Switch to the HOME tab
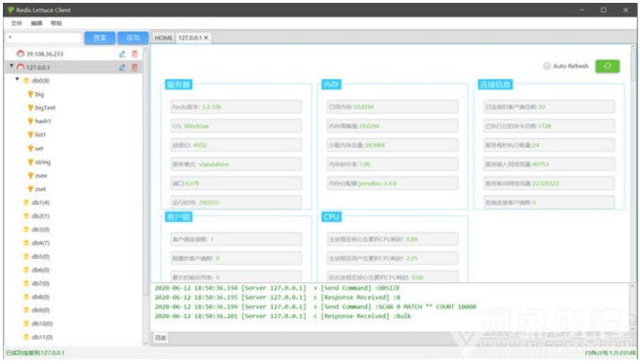Image resolution: width=640 pixels, height=364 pixels. [x=163, y=38]
